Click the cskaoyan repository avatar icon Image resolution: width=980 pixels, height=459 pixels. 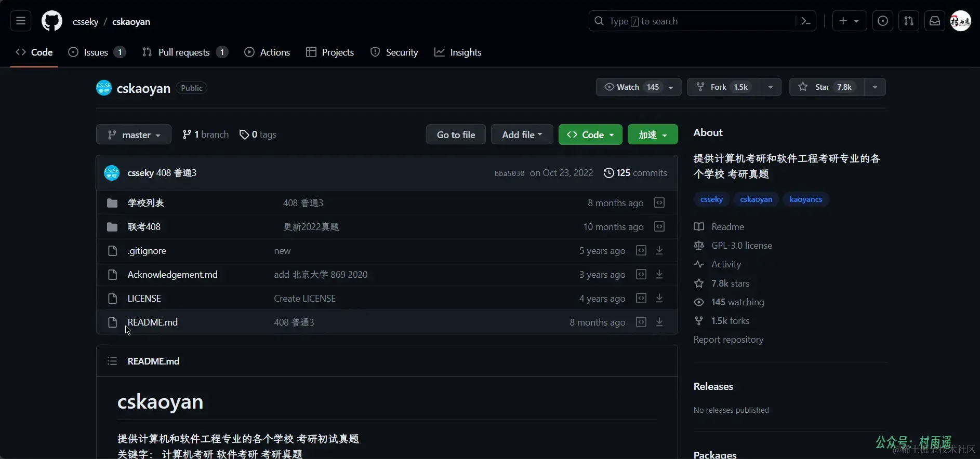[x=104, y=88]
